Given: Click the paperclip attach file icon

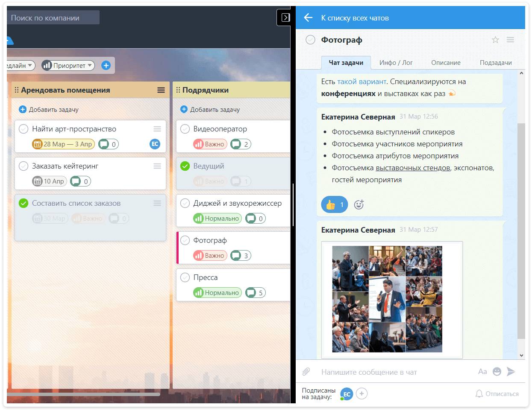Looking at the screenshot, I should (306, 372).
